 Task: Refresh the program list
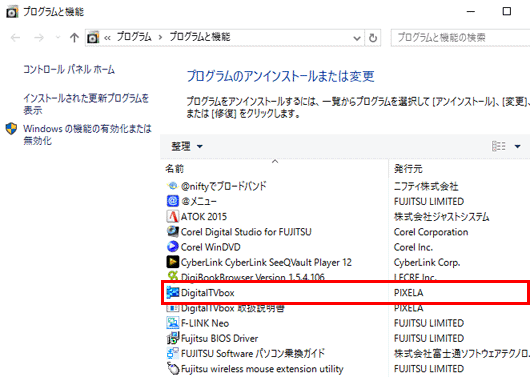click(x=373, y=38)
